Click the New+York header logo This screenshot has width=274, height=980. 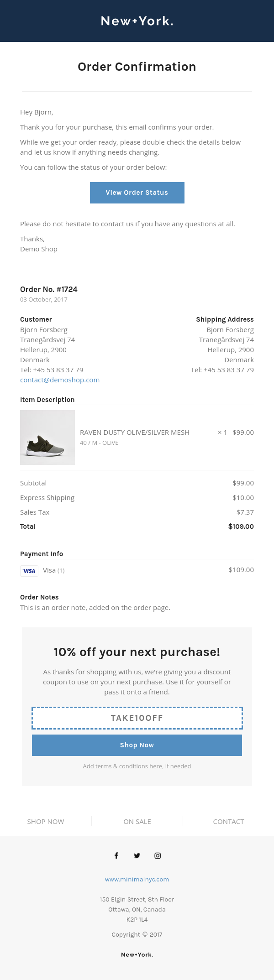coord(137,21)
